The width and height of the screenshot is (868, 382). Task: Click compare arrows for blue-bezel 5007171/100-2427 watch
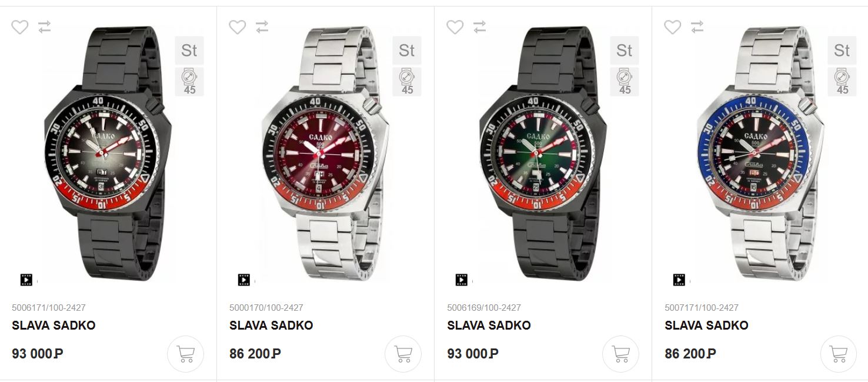697,27
